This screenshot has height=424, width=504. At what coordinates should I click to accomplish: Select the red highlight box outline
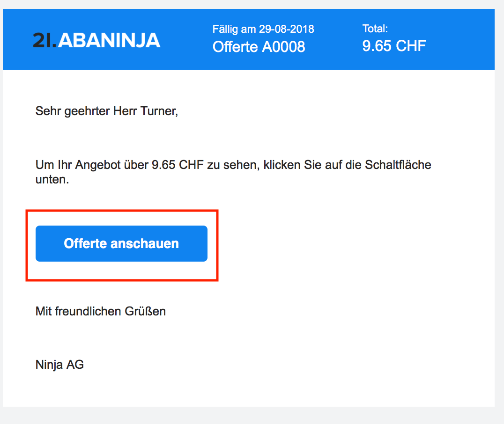tap(122, 211)
